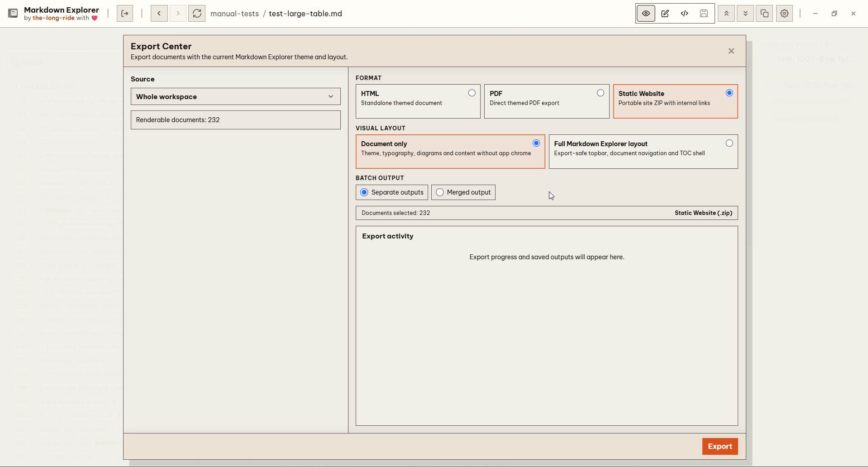Click the 'Export activity' heading
Screen dimensions: 868x467
pos(388,236)
